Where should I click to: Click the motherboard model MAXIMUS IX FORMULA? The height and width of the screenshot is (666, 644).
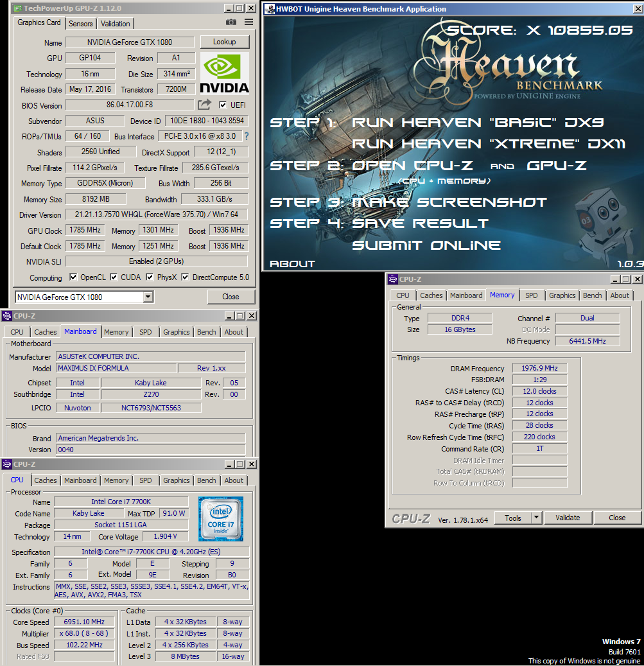click(116, 368)
